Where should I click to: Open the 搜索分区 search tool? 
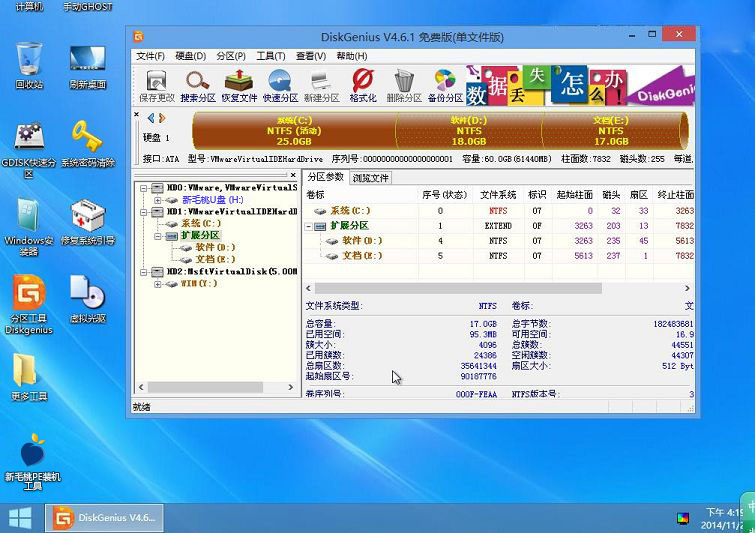pos(198,86)
